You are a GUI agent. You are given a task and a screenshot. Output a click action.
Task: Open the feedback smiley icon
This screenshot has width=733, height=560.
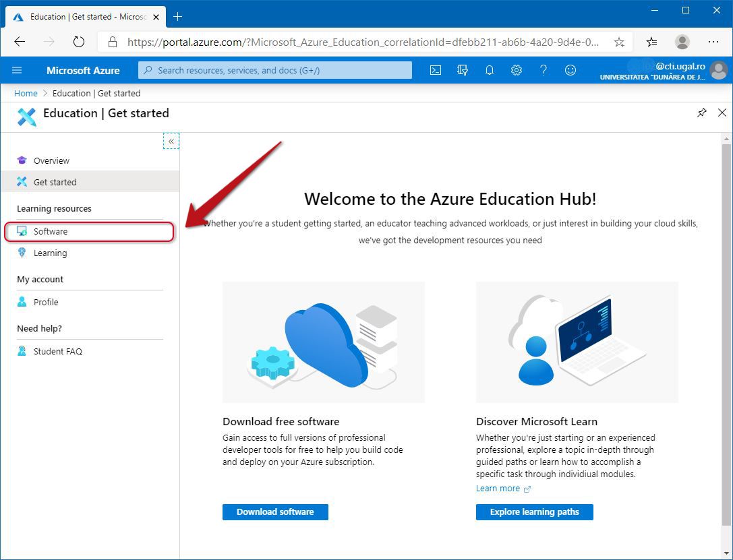coord(570,70)
